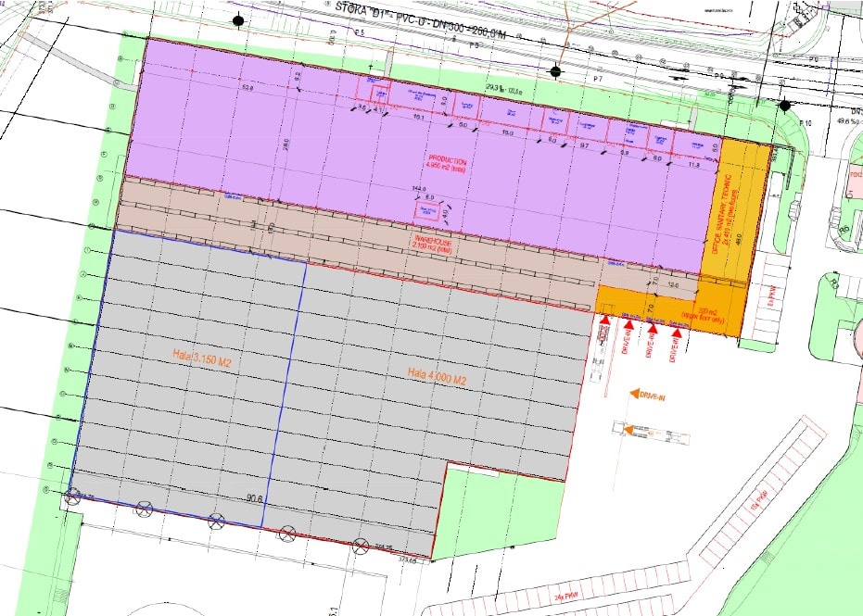Click the "48.0" dimension in office block

pos(739,240)
